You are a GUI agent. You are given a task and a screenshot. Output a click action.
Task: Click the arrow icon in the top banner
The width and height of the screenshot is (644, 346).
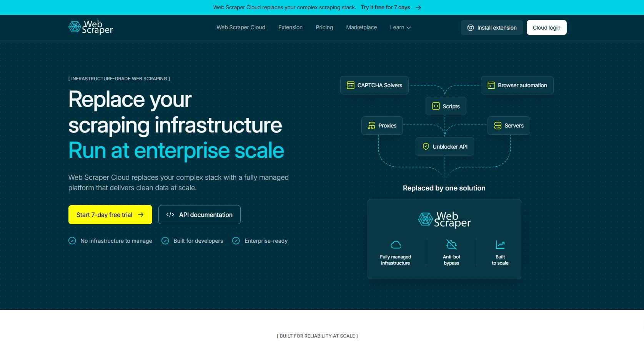pyautogui.click(x=418, y=8)
